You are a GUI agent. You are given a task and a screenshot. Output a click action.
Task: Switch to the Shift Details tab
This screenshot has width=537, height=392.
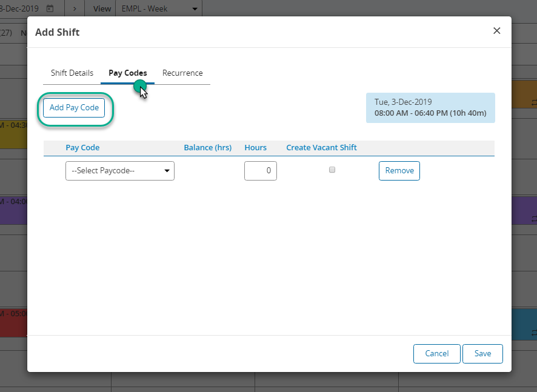[72, 73]
